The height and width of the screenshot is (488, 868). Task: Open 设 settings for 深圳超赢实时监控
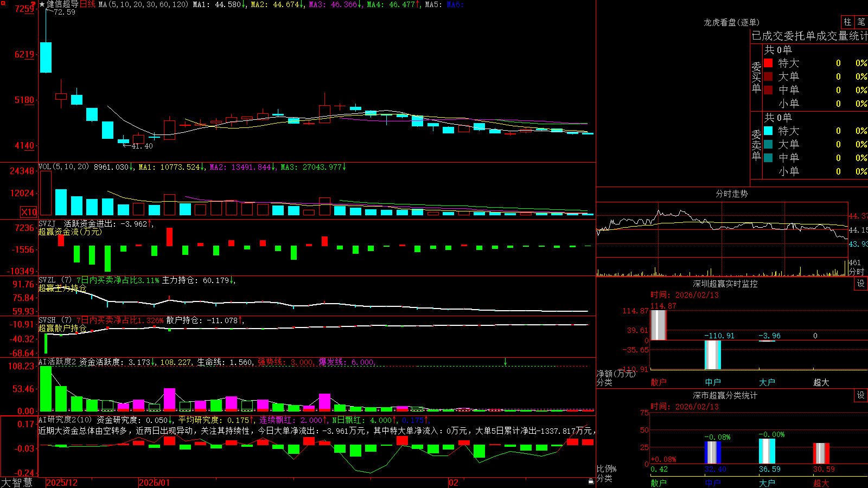tap(861, 284)
